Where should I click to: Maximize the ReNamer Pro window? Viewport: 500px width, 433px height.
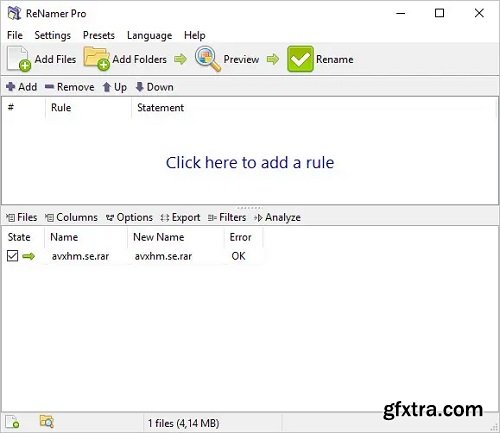click(x=440, y=13)
